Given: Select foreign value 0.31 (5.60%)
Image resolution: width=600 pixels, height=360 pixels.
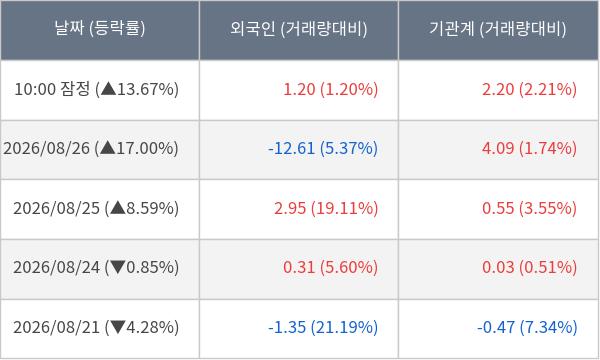Looking at the screenshot, I should pyautogui.click(x=330, y=267).
